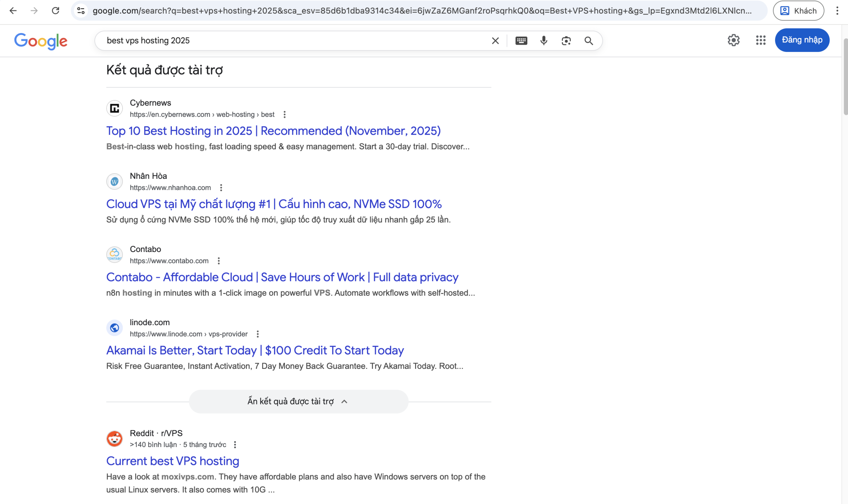Viewport: 848px width, 504px height.
Task: Open the Google apps grid icon
Action: (x=761, y=40)
